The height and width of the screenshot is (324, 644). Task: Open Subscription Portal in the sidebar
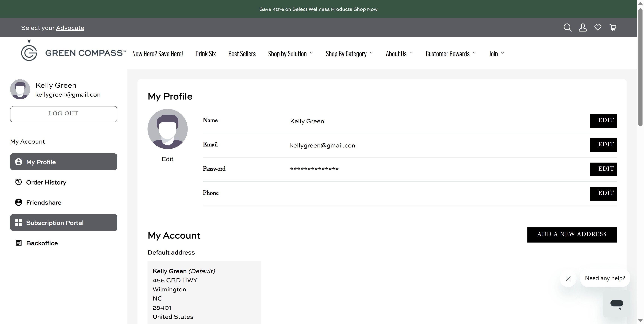click(64, 222)
